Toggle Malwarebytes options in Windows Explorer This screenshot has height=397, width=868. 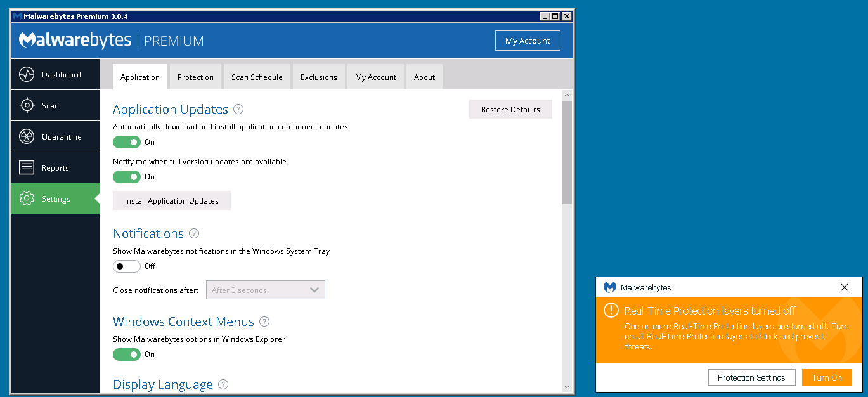[x=127, y=355]
